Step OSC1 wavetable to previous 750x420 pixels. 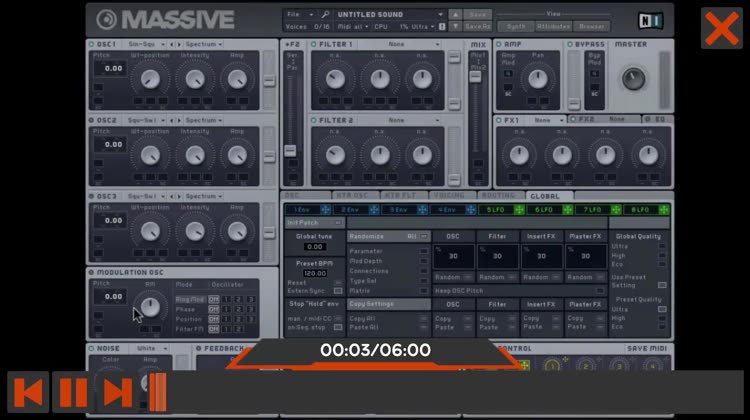[172, 44]
